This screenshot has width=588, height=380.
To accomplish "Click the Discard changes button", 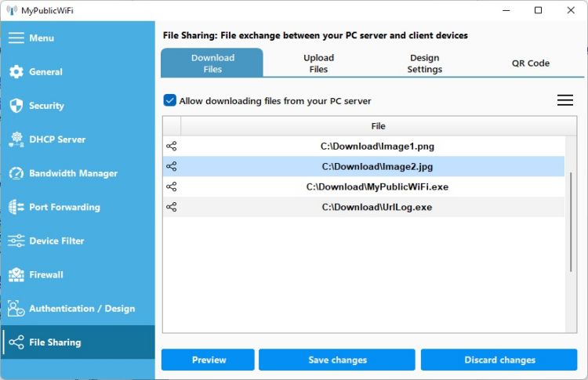I will [x=499, y=360].
